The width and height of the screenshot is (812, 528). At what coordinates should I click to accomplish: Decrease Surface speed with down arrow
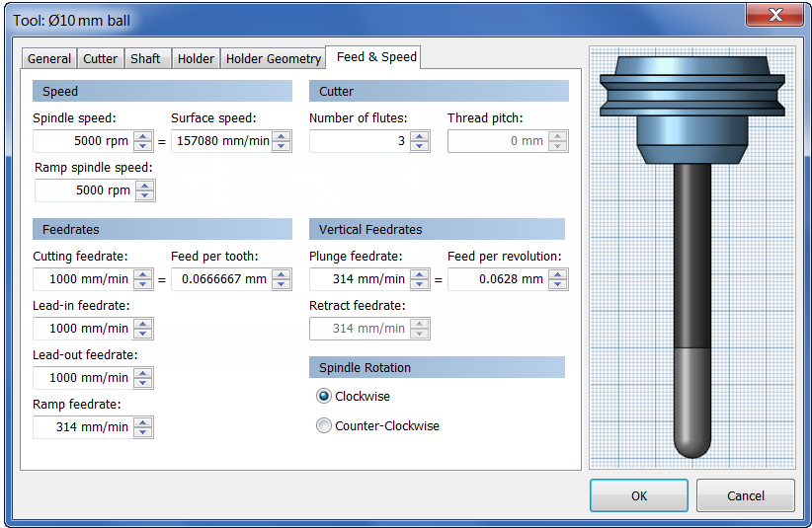(x=282, y=146)
